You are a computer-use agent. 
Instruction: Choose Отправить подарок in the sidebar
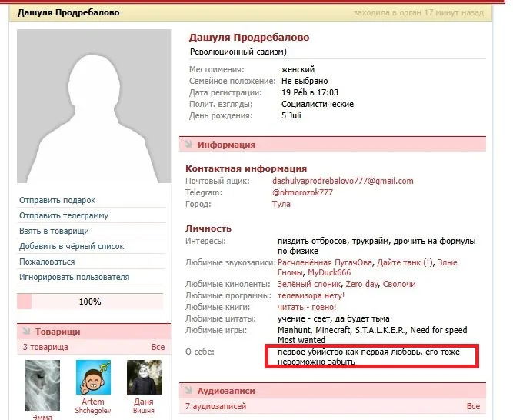57,200
